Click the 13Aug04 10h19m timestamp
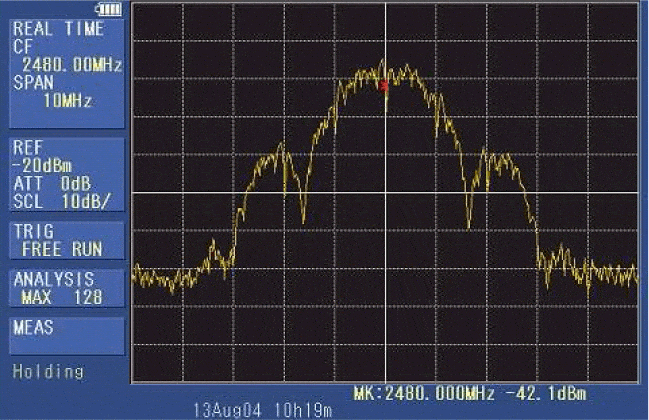The width and height of the screenshot is (649, 420). (x=263, y=410)
